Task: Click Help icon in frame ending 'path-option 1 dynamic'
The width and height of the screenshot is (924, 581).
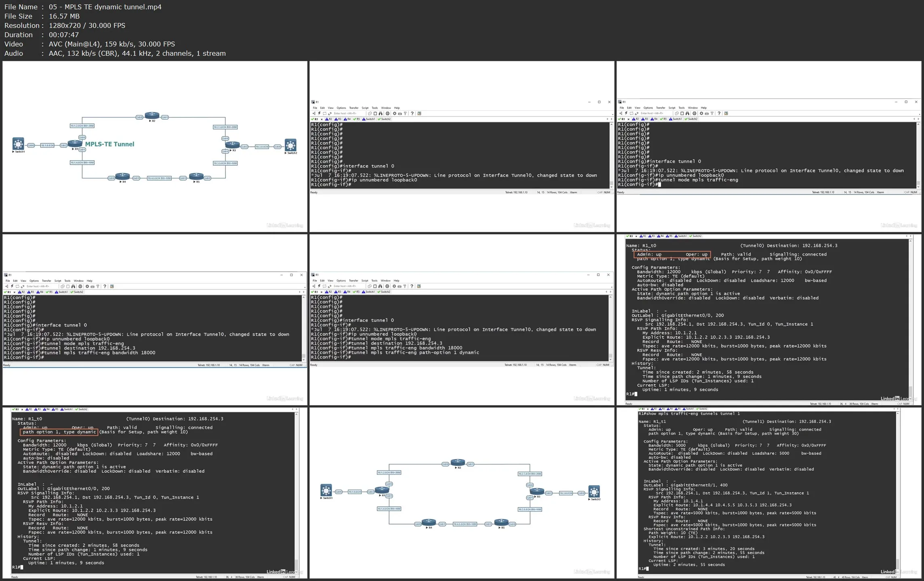Action: (412, 286)
